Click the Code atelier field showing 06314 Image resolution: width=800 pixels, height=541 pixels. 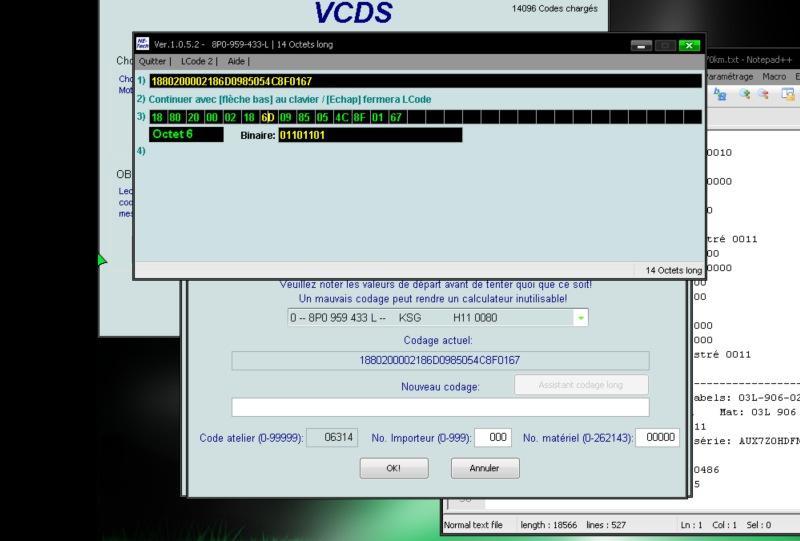[332, 437]
